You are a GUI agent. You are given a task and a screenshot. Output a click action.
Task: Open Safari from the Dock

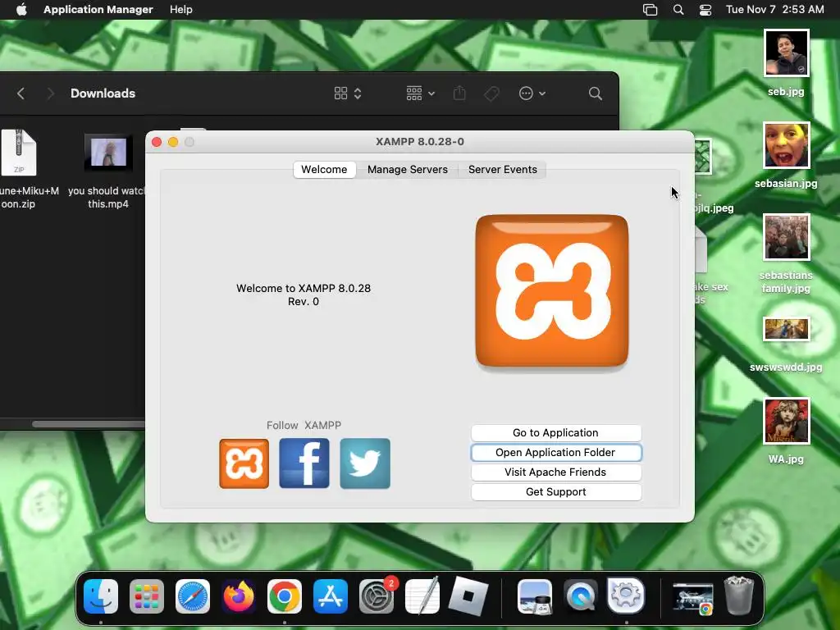[x=192, y=596]
